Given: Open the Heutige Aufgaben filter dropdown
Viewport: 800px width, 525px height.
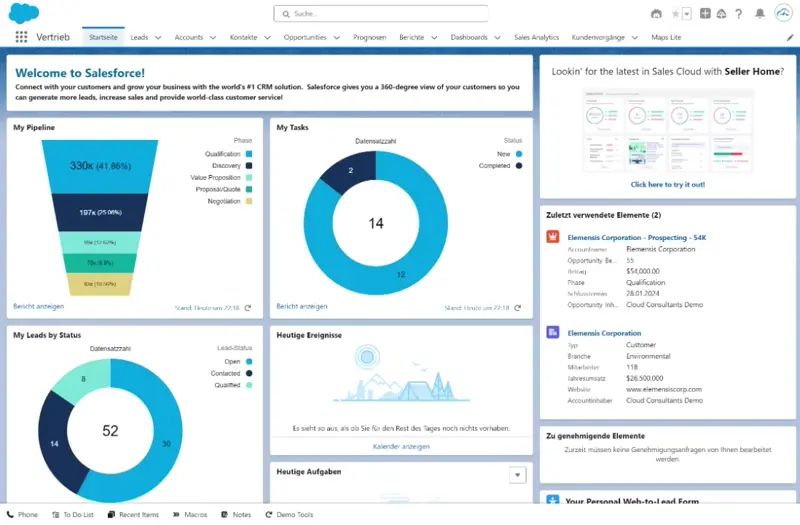Looking at the screenshot, I should pos(517,475).
